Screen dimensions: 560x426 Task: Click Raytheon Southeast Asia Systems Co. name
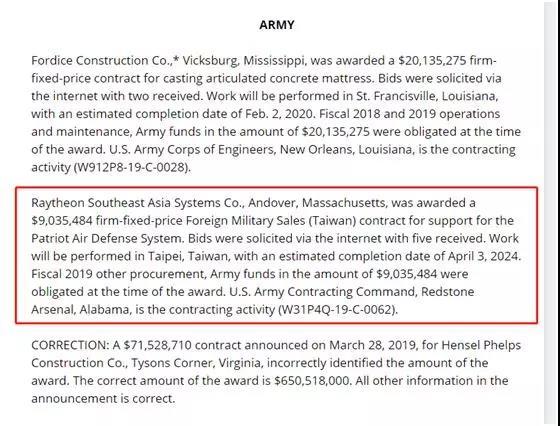136,203
